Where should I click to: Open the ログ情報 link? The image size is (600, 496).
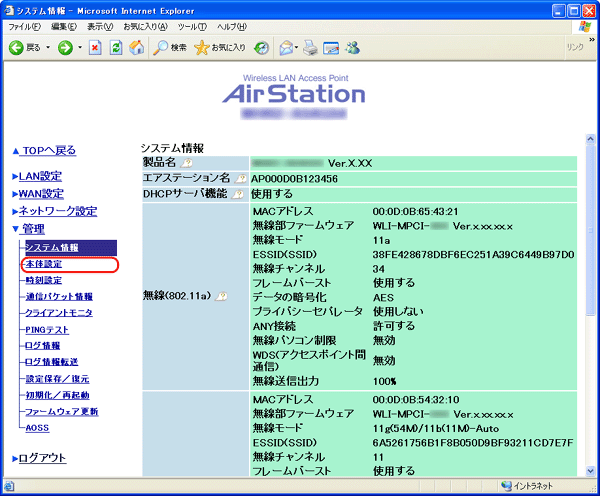pos(42,346)
